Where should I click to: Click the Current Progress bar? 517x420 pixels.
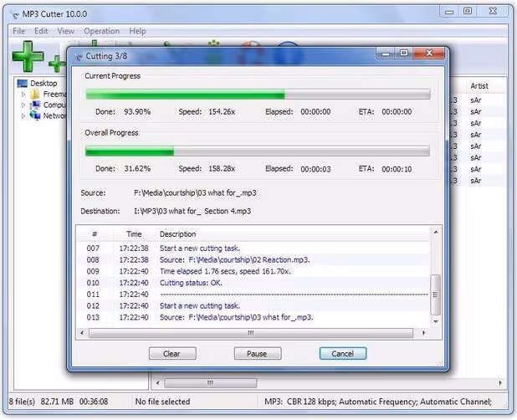pos(258,95)
